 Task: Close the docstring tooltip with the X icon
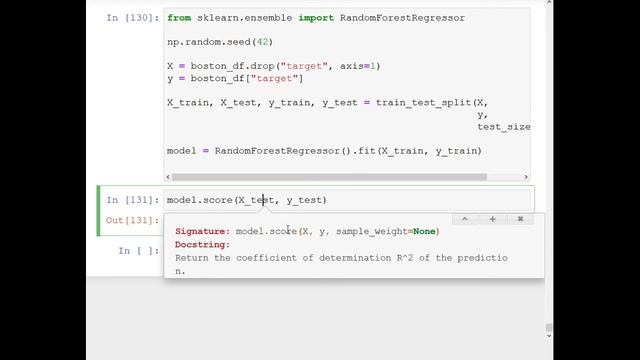coord(520,219)
